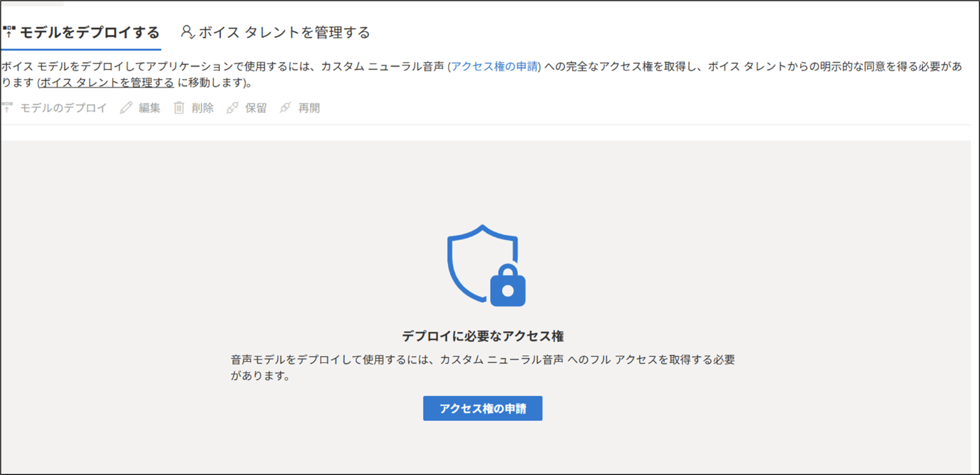The height and width of the screenshot is (475, 980).
Task: Open the モデルをデプロイする tab
Action: coord(81,32)
